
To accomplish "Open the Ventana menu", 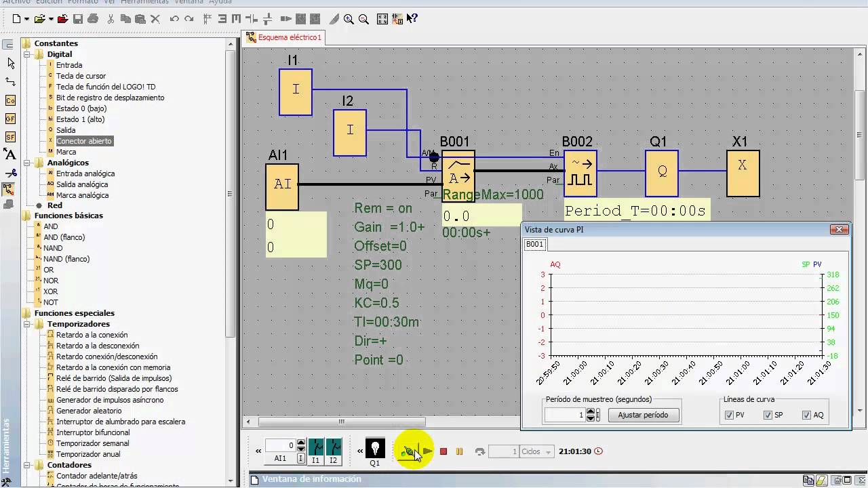I will point(189,2).
